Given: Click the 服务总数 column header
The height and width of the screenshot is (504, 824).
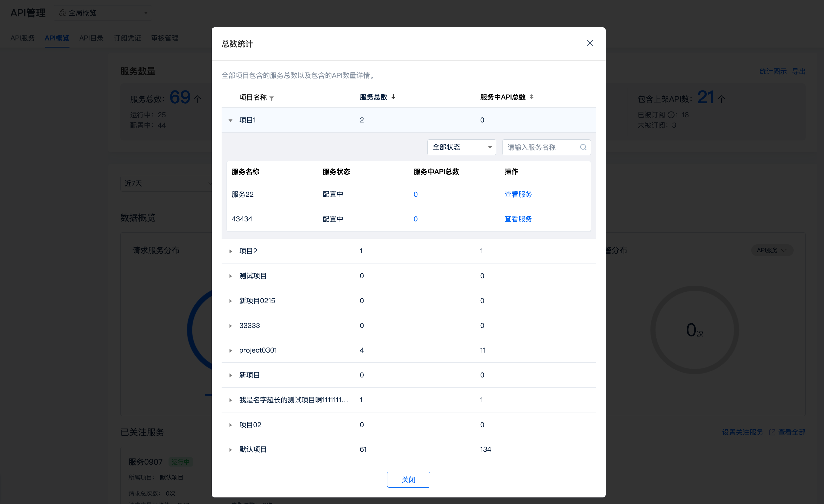Looking at the screenshot, I should [x=373, y=97].
